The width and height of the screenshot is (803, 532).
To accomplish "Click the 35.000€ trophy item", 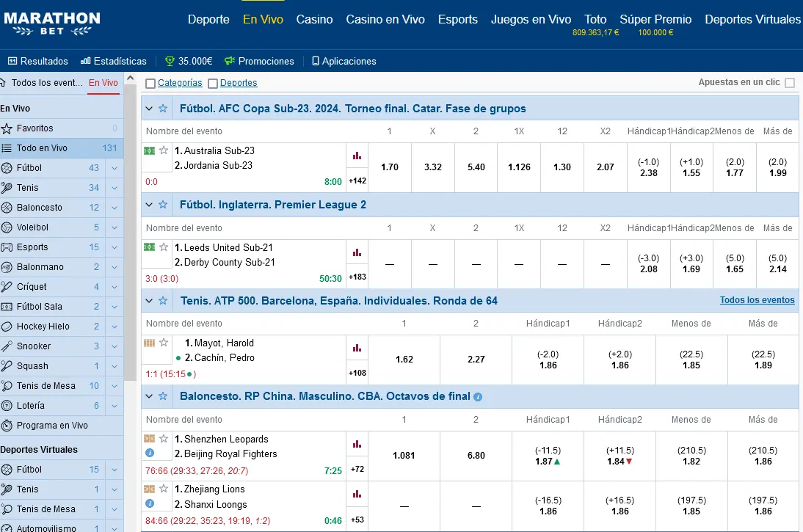I will 189,61.
